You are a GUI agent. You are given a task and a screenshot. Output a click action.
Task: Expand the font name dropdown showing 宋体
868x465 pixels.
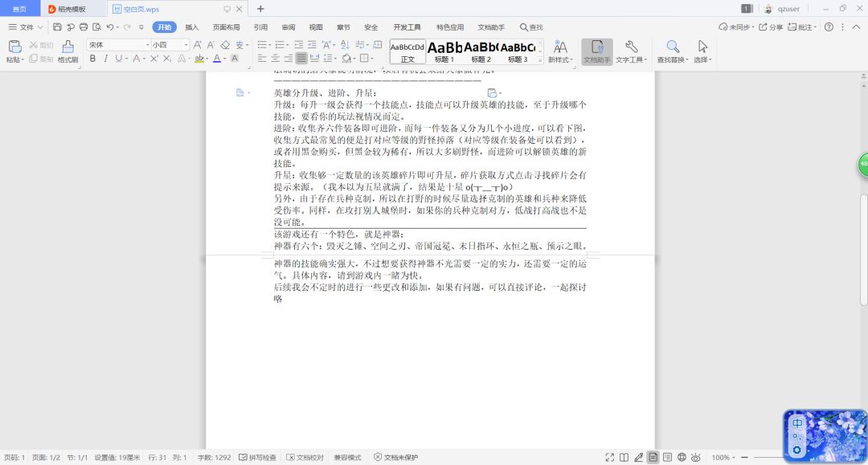click(x=147, y=45)
